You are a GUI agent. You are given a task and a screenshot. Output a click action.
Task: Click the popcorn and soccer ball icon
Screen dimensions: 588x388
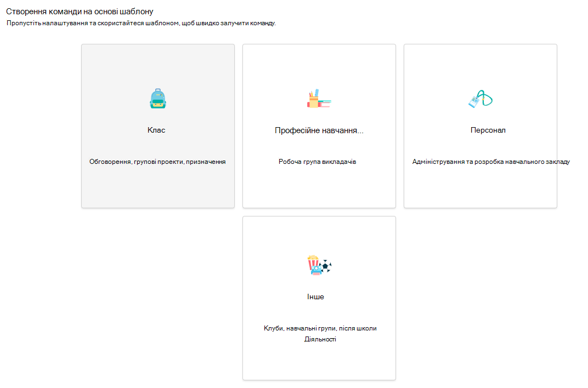[319, 265]
